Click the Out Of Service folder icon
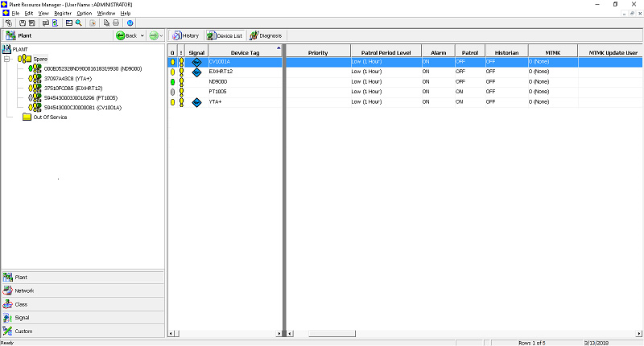This screenshot has width=644, height=346. pos(27,117)
